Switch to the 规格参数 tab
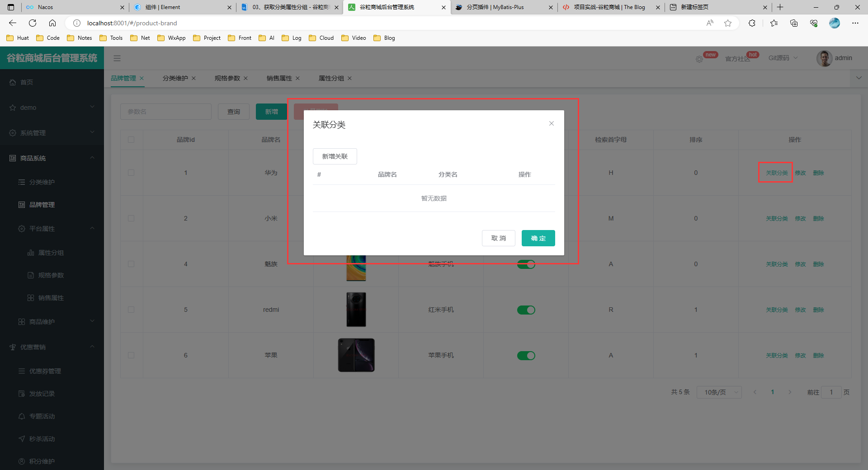 [x=227, y=78]
